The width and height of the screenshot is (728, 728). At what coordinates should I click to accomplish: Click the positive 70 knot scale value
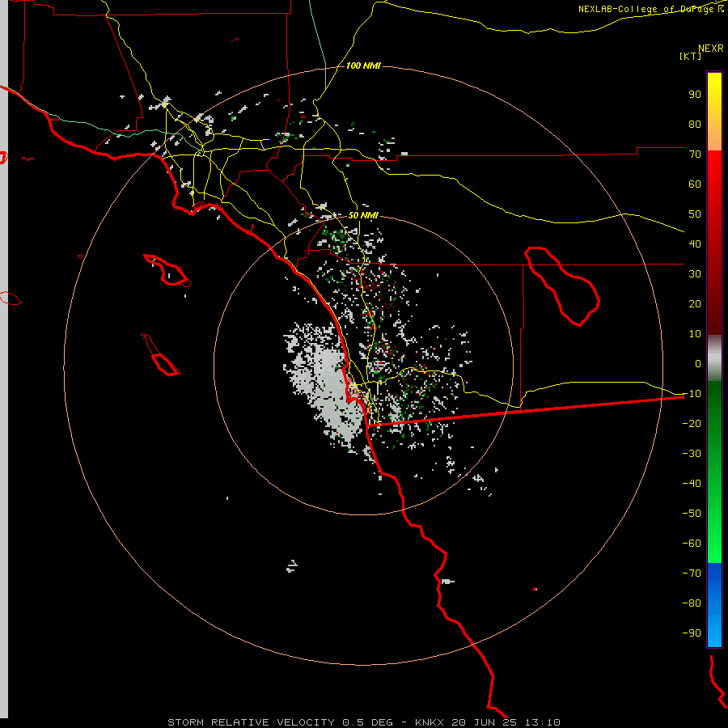[695, 154]
